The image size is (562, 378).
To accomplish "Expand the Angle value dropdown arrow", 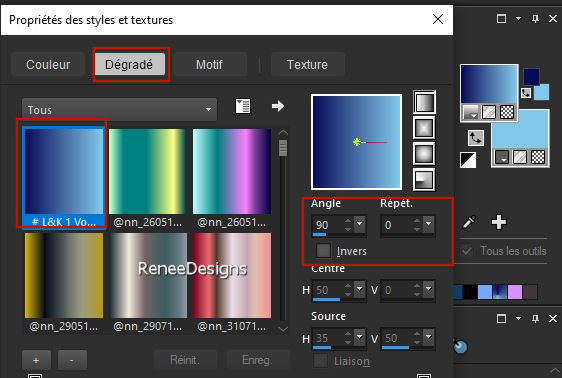I will click(359, 225).
